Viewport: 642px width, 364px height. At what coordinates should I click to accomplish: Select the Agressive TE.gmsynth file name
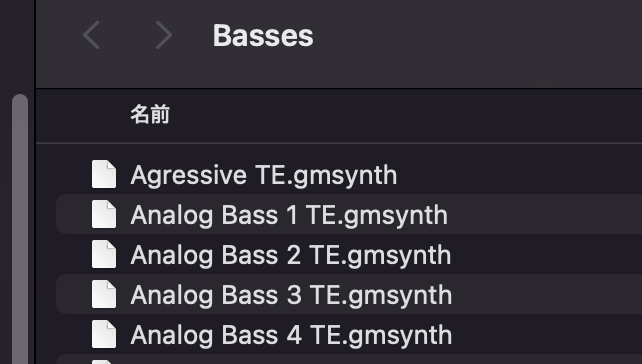click(x=264, y=176)
